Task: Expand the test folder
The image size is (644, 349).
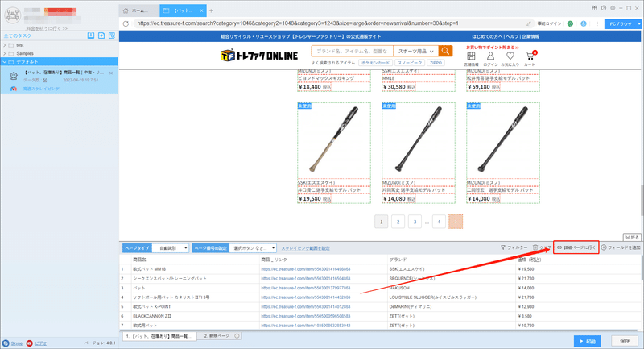Action: click(5, 45)
